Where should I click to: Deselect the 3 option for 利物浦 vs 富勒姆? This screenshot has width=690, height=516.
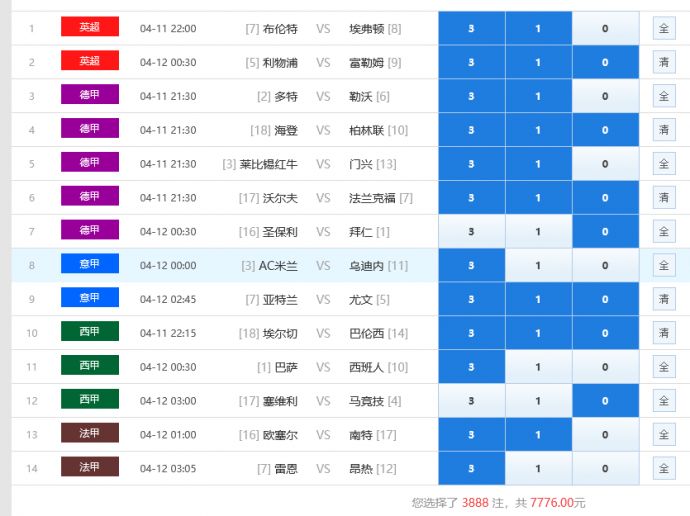[471, 62]
